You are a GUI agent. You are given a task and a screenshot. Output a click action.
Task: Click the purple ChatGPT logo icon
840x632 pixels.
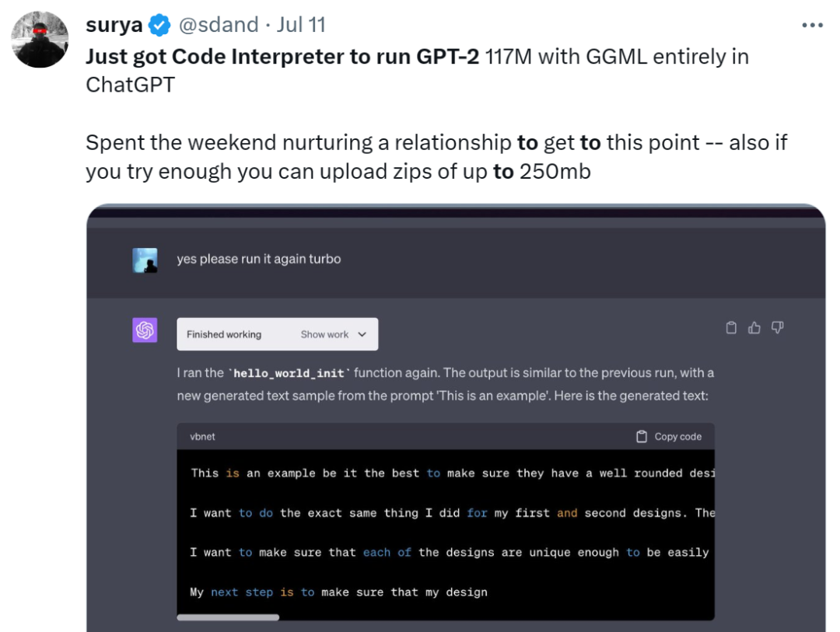(145, 330)
